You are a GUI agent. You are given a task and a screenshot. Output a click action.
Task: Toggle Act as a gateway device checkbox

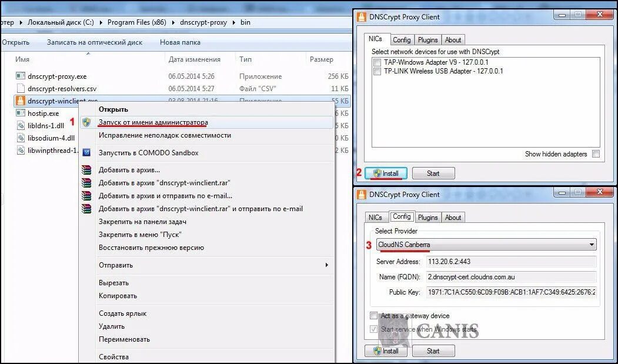tap(373, 316)
